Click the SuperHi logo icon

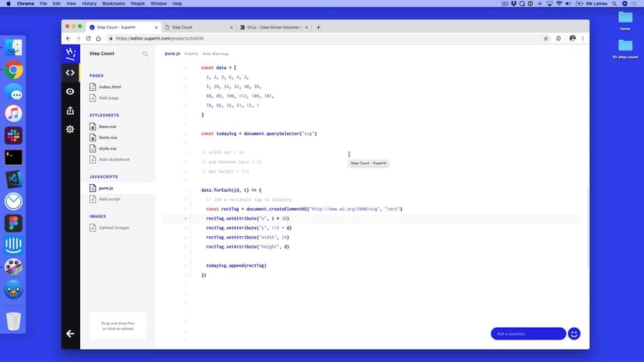(x=70, y=54)
